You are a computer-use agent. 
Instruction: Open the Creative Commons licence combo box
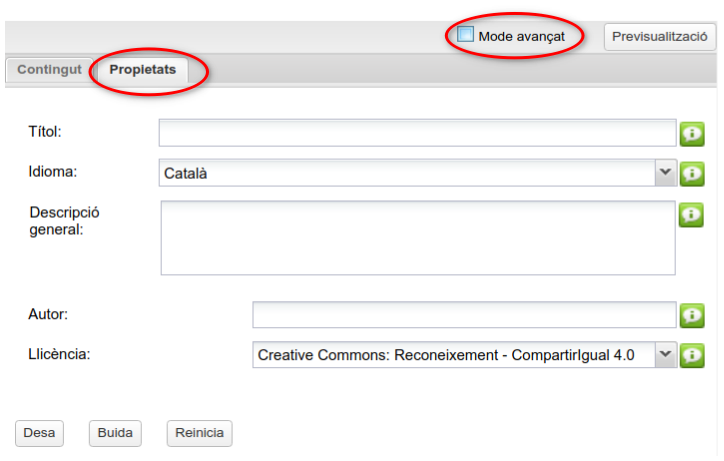tap(465, 355)
